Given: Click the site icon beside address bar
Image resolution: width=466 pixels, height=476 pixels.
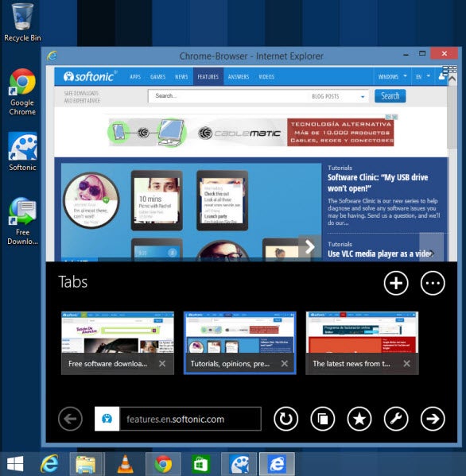Looking at the screenshot, I should pos(107,419).
